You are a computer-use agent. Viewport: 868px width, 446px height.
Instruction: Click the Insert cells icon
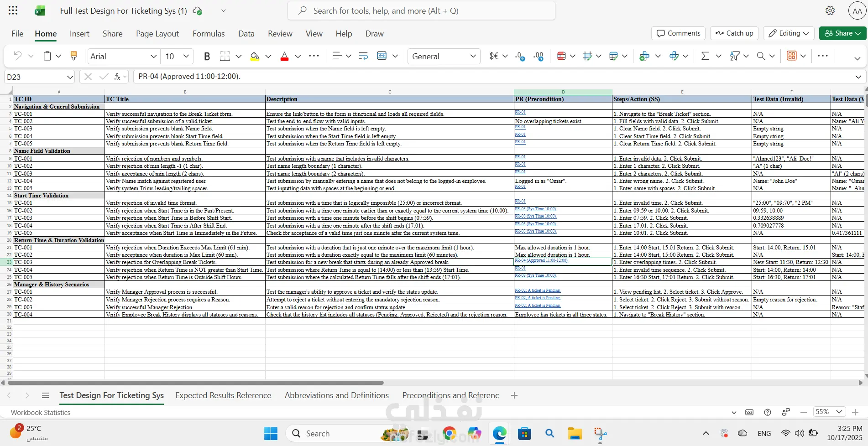coord(644,56)
